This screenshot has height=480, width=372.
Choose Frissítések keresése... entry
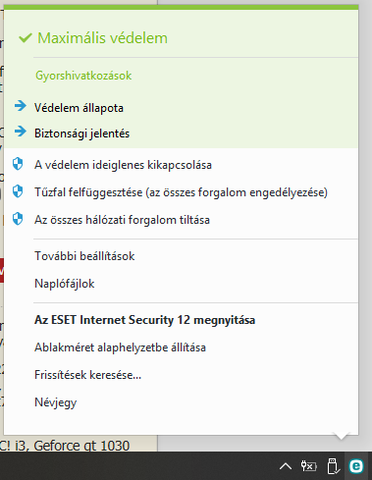point(88,375)
